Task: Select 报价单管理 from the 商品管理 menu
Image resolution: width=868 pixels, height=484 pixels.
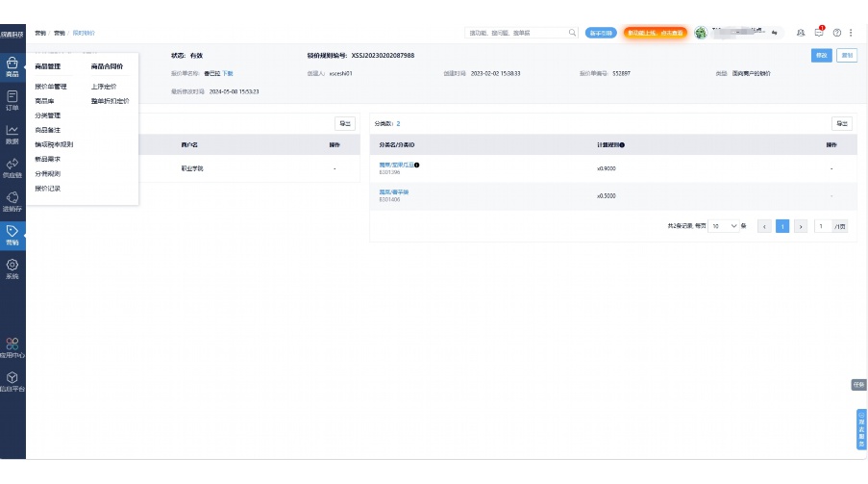Action: (50, 87)
